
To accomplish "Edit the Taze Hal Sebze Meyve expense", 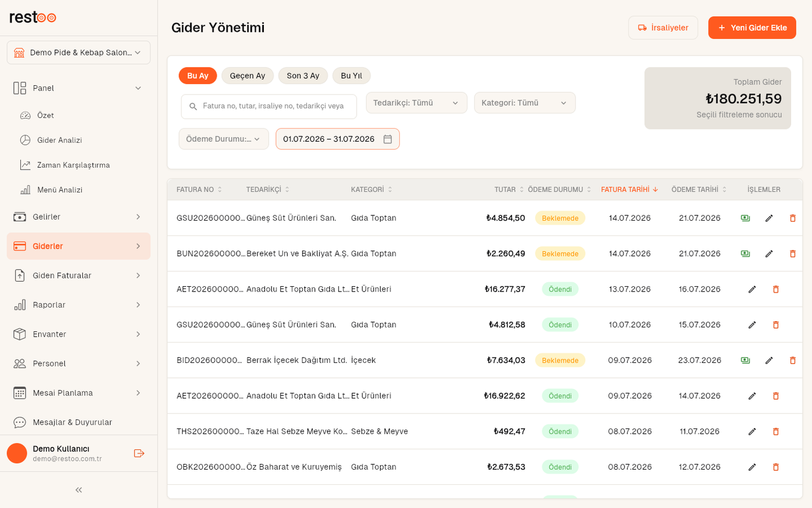I will (x=752, y=431).
